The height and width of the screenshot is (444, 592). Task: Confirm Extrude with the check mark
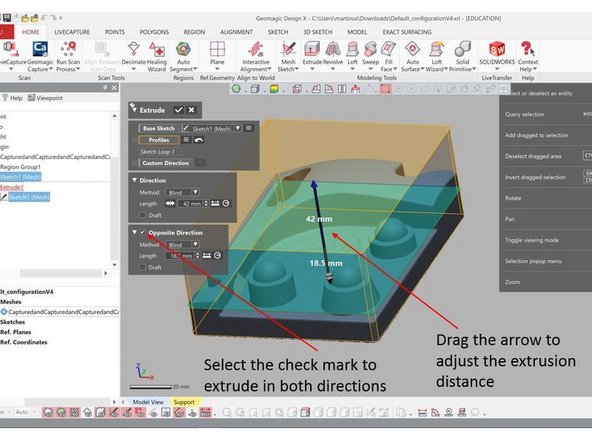tap(179, 110)
